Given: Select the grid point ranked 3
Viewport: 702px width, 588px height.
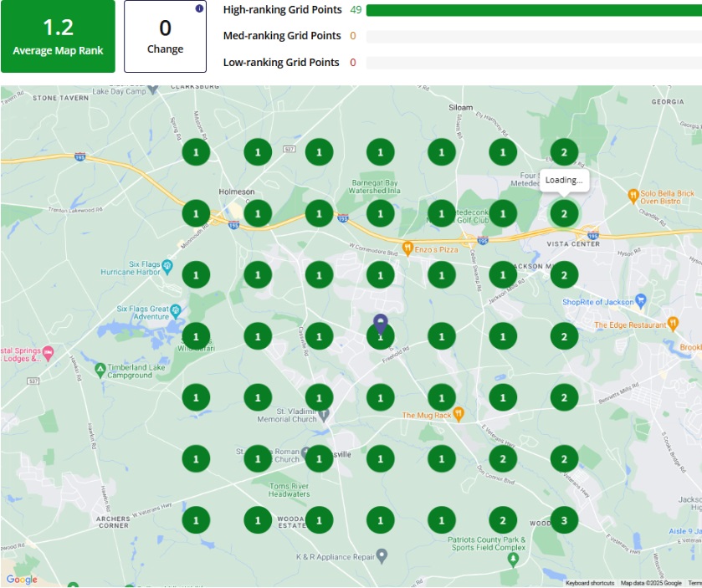Looking at the screenshot, I should coord(564,520).
